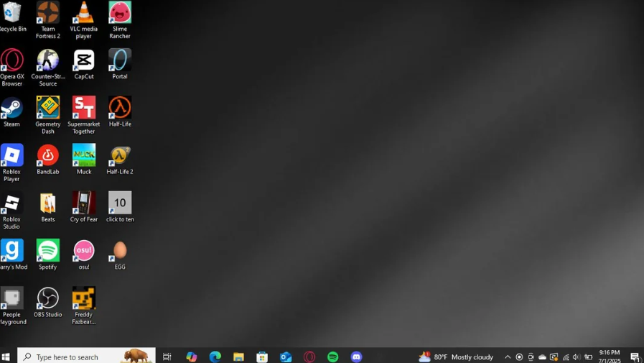Select the Team Fortress 2 shortcut
The height and width of the screenshot is (363, 644).
[x=47, y=19]
